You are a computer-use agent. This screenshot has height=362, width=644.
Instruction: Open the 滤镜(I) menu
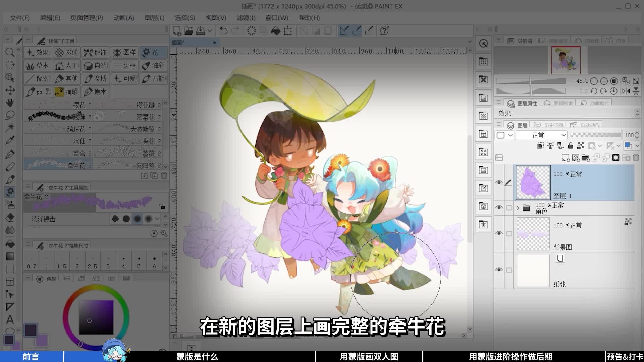246,18
